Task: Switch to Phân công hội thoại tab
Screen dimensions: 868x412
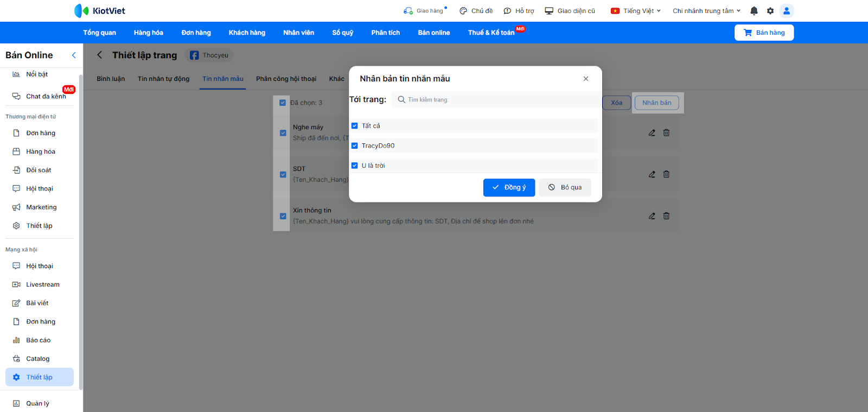Action: [x=286, y=79]
